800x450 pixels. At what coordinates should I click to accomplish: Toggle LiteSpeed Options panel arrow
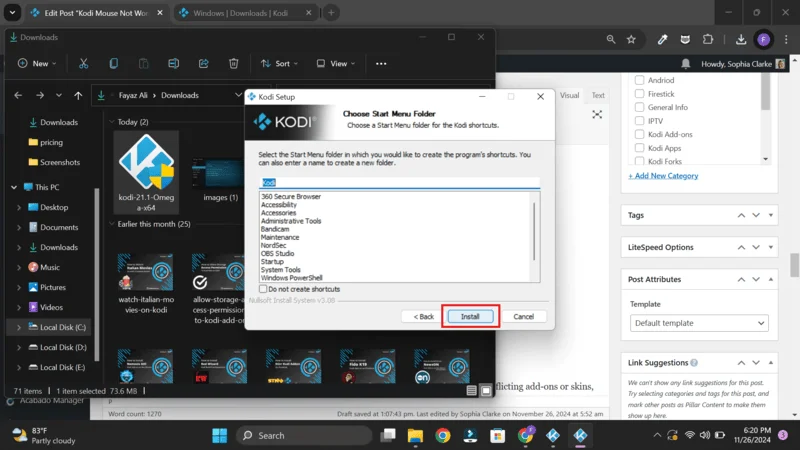770,247
